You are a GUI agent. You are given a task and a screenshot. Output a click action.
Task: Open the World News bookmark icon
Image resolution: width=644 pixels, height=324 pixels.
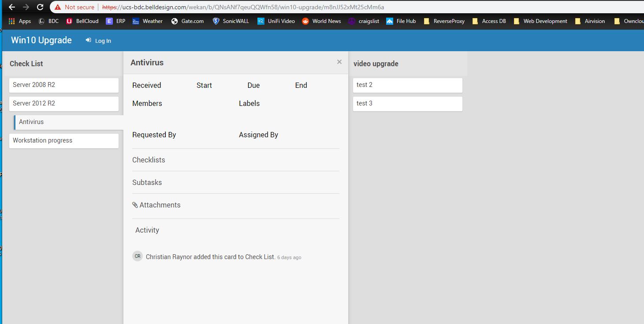tap(305, 21)
